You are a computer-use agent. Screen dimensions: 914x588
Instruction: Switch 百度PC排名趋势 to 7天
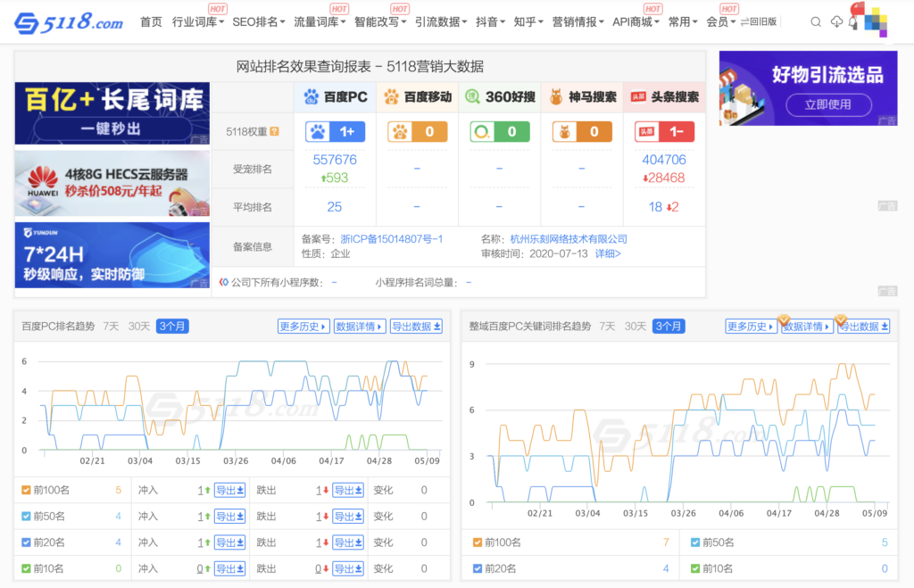click(x=111, y=327)
